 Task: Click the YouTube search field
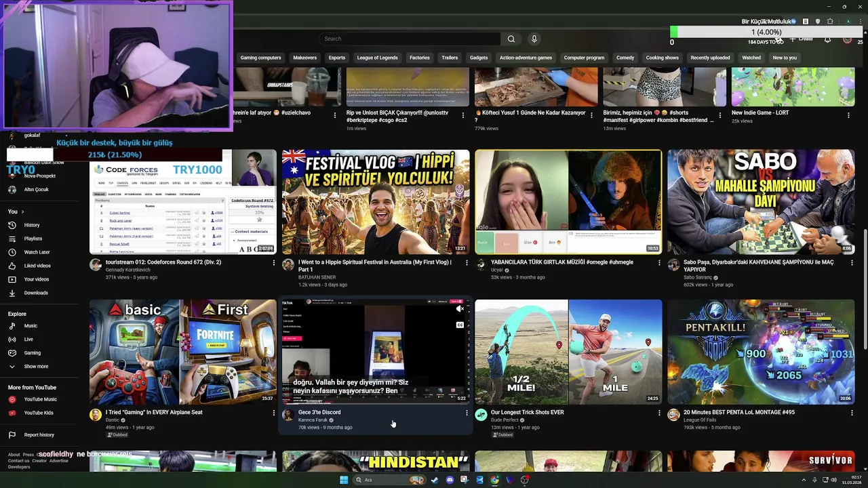pyautogui.click(x=410, y=39)
